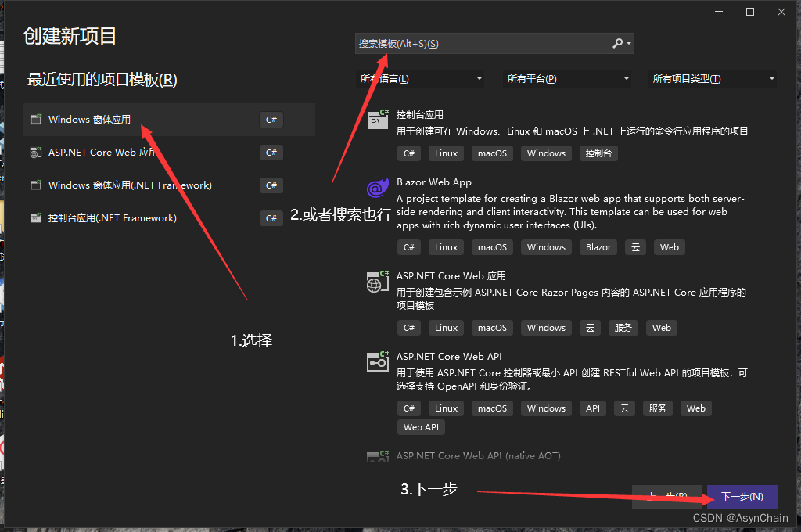Click 控制台 tag under Console App template

coord(598,153)
